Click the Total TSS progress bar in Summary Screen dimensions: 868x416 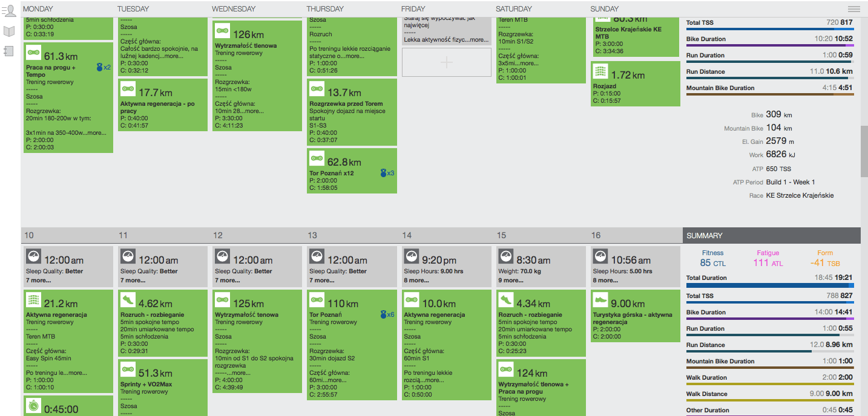769,302
